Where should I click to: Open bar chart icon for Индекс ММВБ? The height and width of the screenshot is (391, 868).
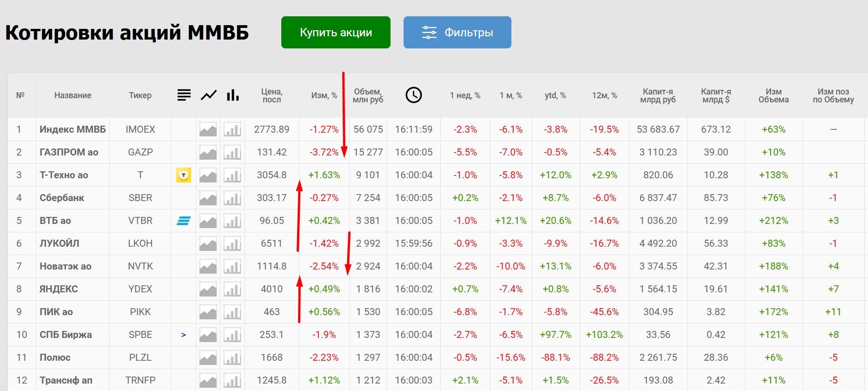coord(232,129)
